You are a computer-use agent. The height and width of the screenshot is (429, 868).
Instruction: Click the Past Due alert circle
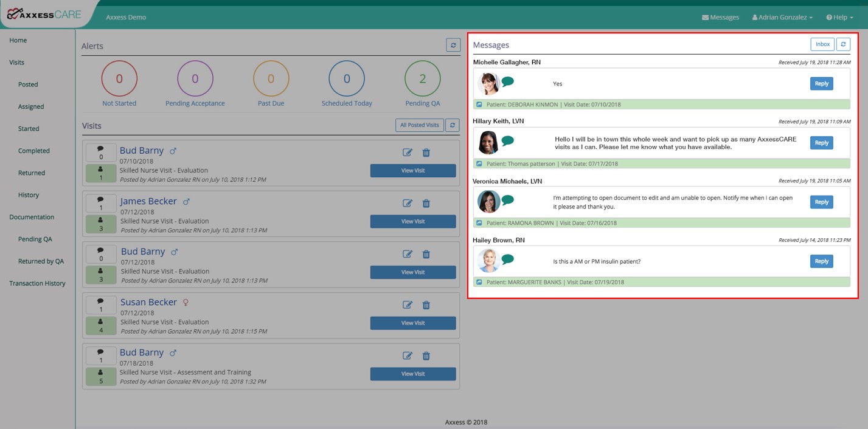point(271,79)
